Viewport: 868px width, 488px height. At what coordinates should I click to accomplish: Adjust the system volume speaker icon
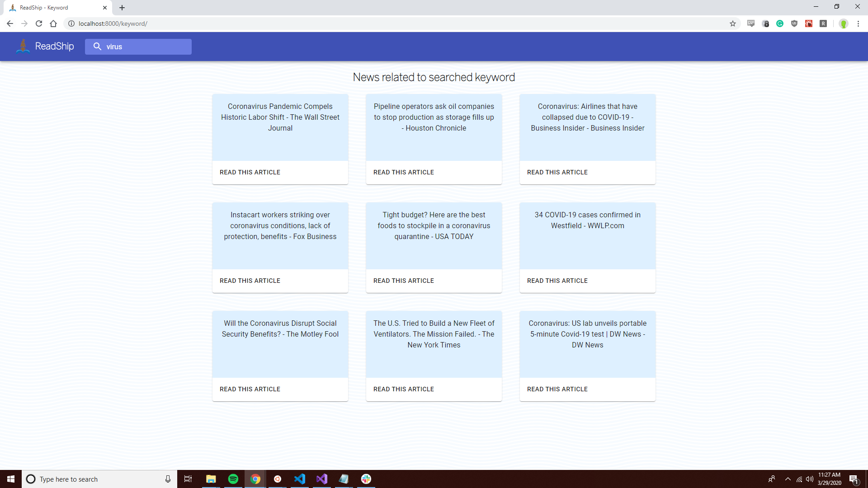point(810,479)
